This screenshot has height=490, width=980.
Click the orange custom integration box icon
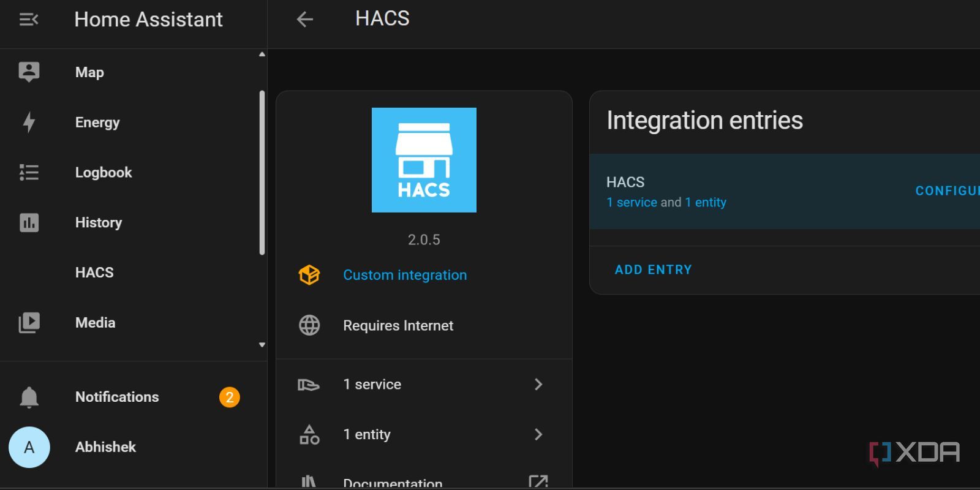point(309,275)
